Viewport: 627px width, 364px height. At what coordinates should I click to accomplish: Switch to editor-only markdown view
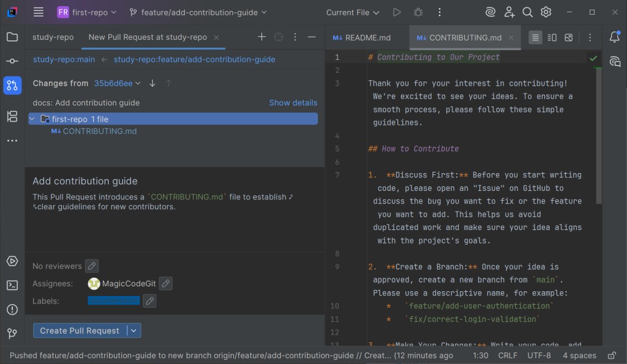(x=535, y=37)
